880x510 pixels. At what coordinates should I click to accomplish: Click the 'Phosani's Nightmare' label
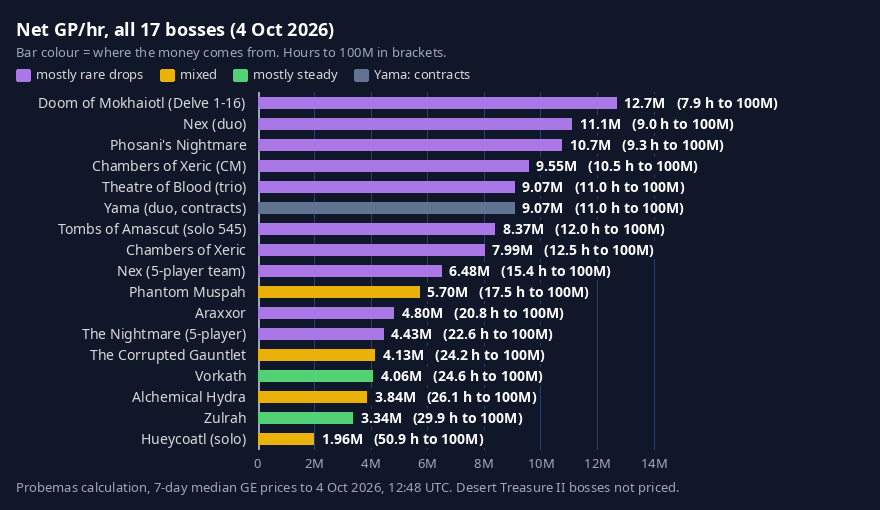178,145
